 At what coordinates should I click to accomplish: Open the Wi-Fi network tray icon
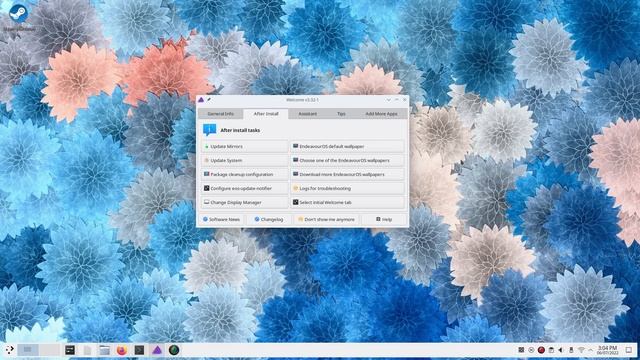(581, 350)
